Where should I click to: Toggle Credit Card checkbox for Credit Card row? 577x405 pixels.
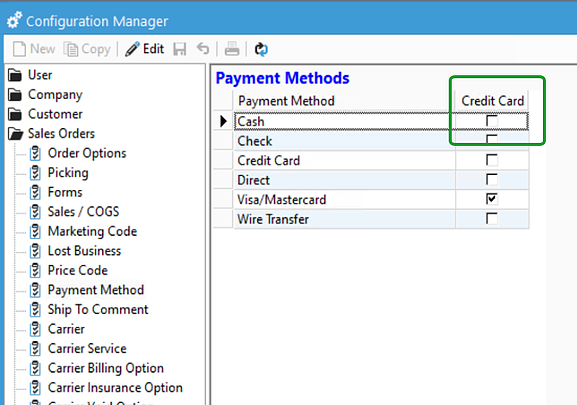pyautogui.click(x=492, y=160)
